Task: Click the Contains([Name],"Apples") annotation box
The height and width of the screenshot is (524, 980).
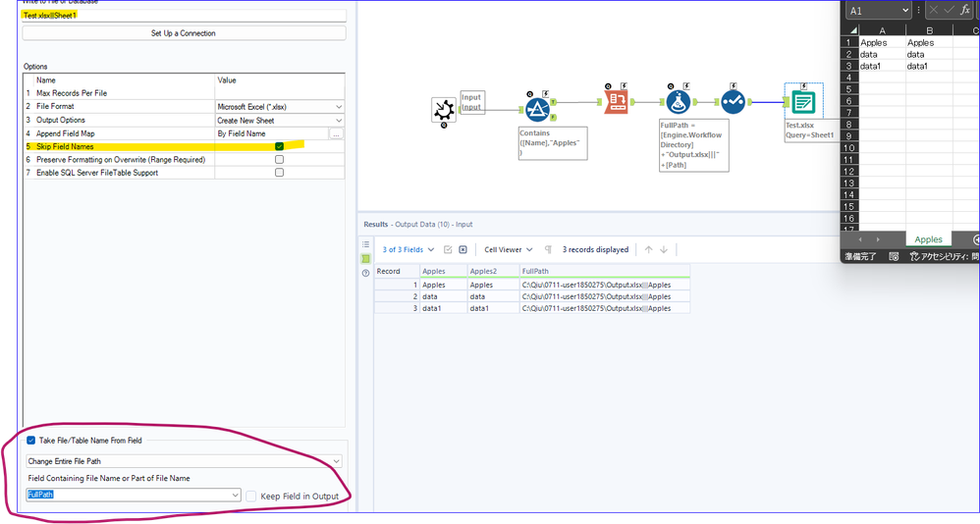Action: coord(553,143)
